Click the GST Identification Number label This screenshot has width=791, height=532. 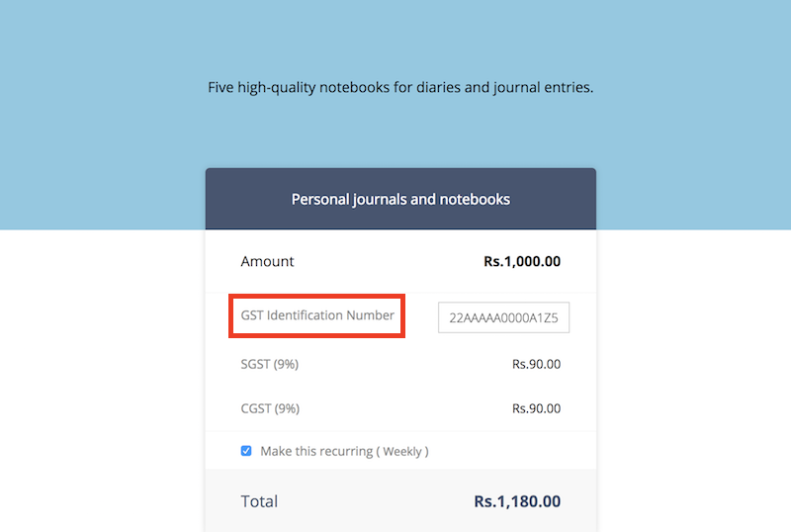pos(317,315)
